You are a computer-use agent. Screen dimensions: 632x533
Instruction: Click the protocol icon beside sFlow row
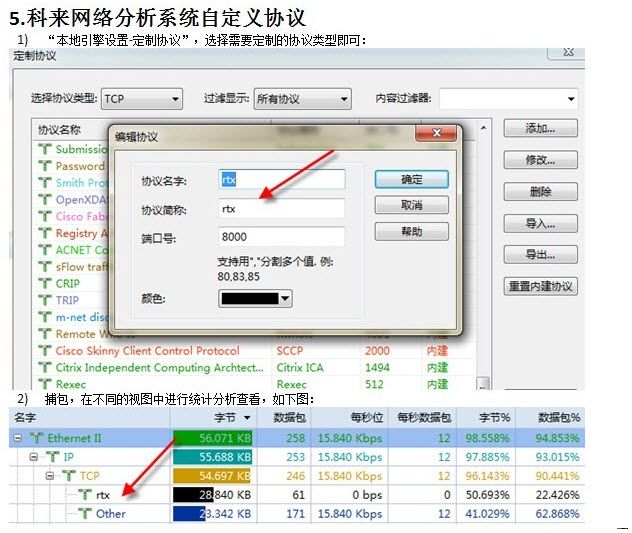point(45,267)
